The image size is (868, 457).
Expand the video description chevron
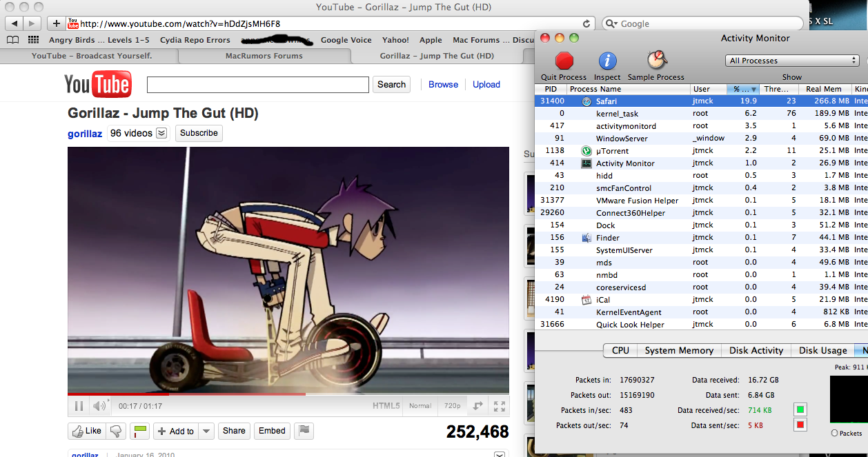pos(500,454)
